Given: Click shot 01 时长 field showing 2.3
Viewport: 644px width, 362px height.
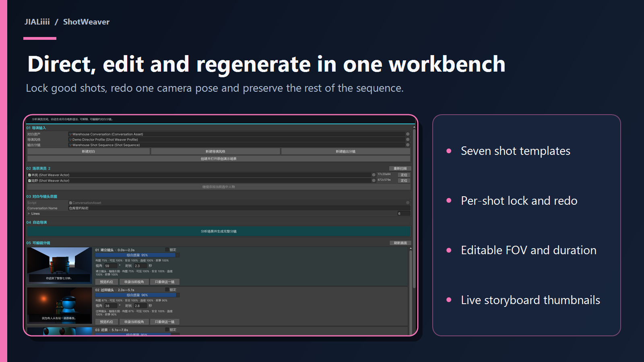Looking at the screenshot, I should tap(140, 266).
